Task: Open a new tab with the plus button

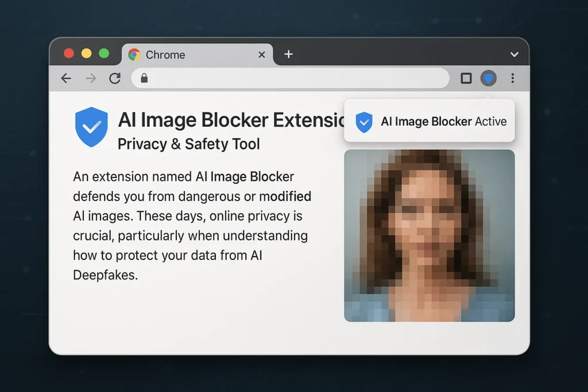Action: point(288,55)
